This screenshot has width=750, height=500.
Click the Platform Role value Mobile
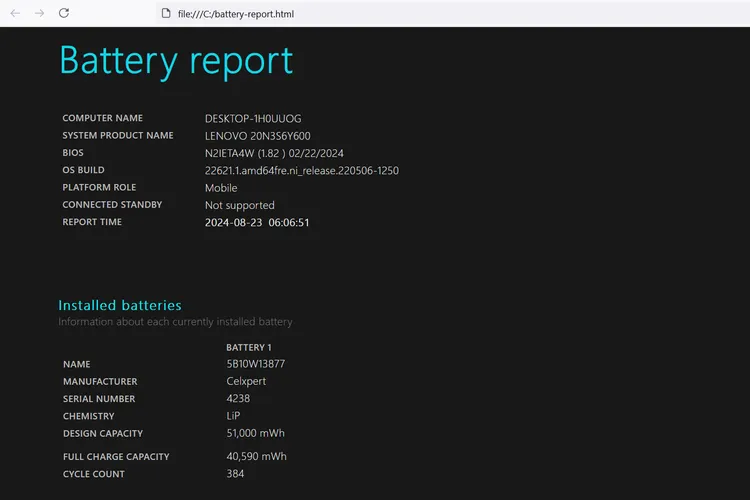pyautogui.click(x=221, y=188)
